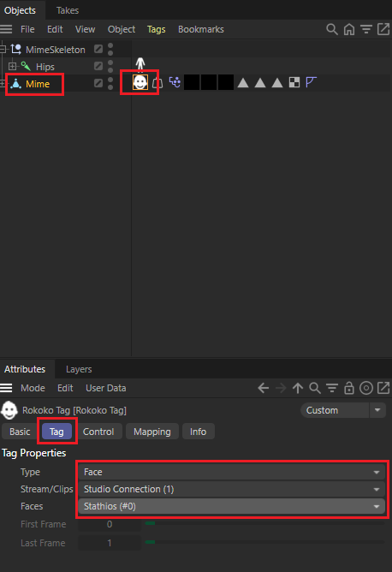
Task: Toggle Mime layer/enable checkbox
Action: [98, 83]
